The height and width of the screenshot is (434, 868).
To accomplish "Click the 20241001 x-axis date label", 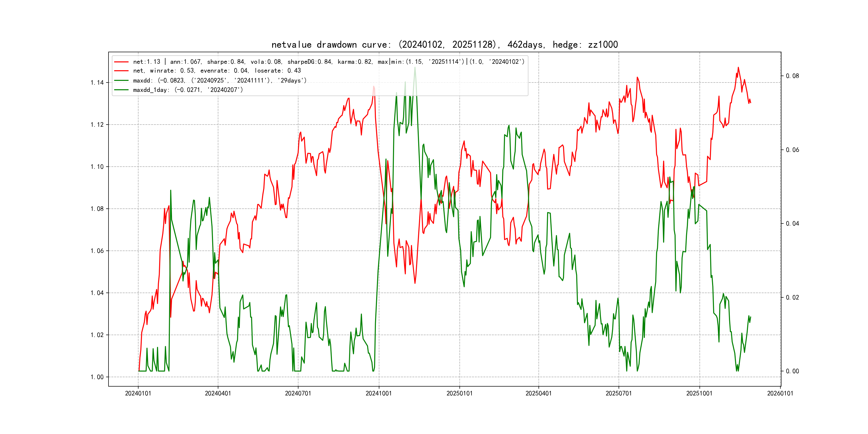I will pos(378,394).
